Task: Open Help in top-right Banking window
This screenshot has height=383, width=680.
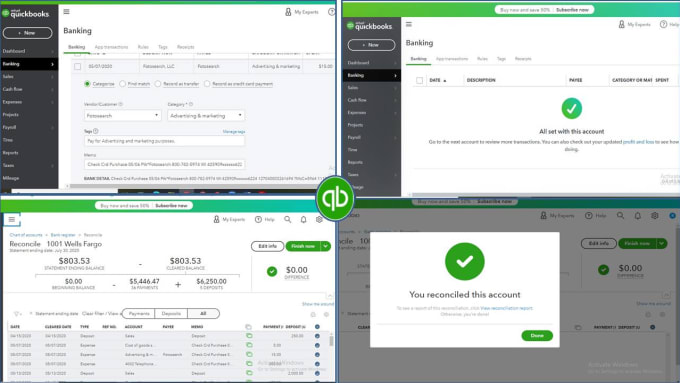Action: pyautogui.click(x=670, y=25)
